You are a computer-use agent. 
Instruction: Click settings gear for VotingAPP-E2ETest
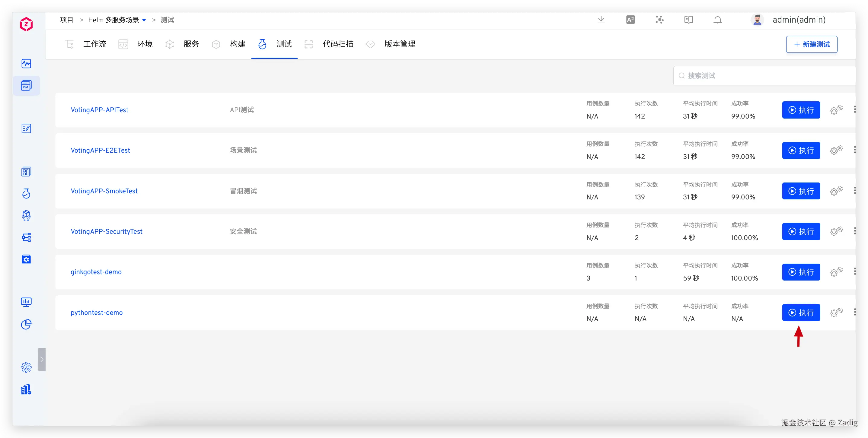(x=836, y=150)
